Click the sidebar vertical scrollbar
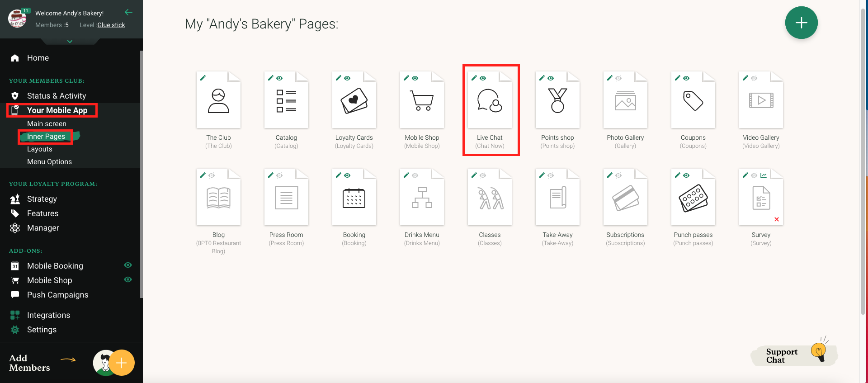The height and width of the screenshot is (383, 868). pos(141,174)
